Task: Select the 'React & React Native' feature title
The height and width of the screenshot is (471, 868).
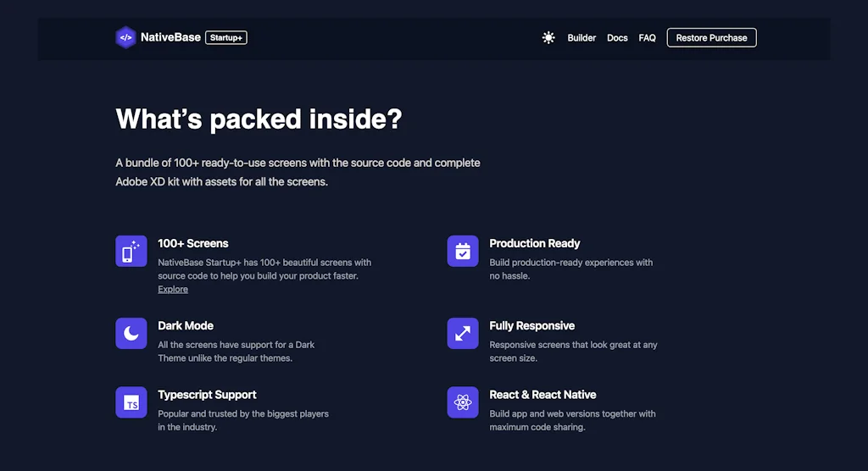Action: 542,395
